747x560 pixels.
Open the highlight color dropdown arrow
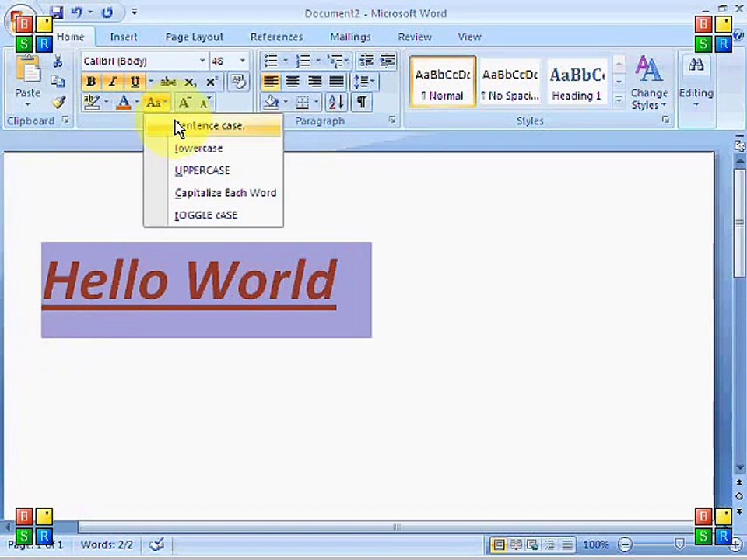[x=107, y=103]
